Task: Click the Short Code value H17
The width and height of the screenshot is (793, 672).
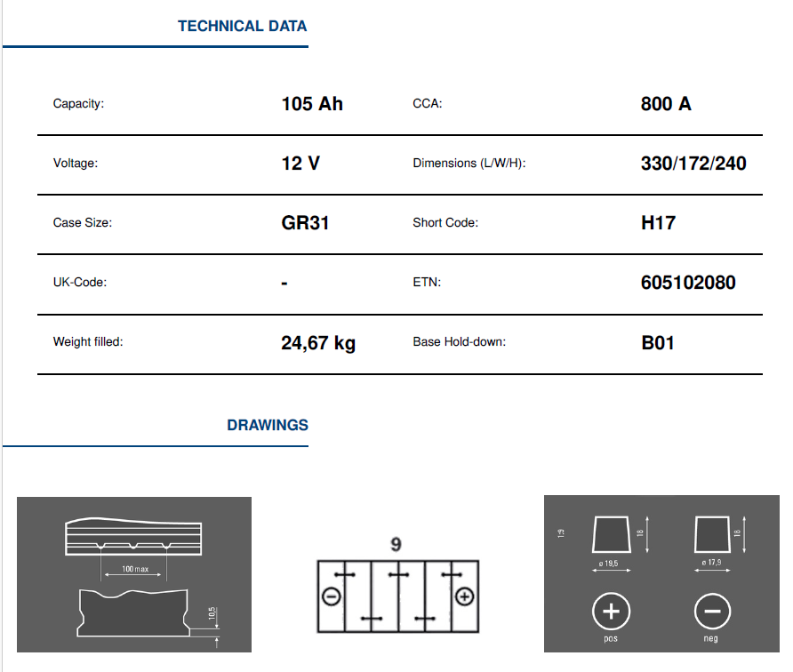Action: (x=659, y=222)
